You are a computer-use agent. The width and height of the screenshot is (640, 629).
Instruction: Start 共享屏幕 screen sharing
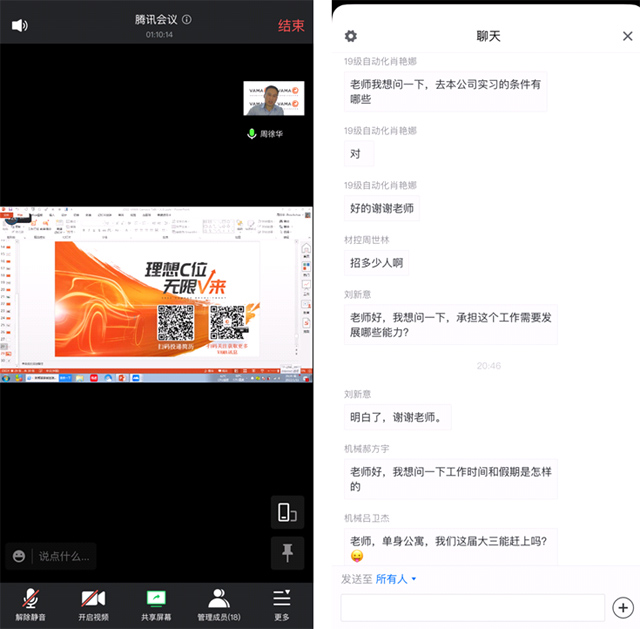click(157, 604)
